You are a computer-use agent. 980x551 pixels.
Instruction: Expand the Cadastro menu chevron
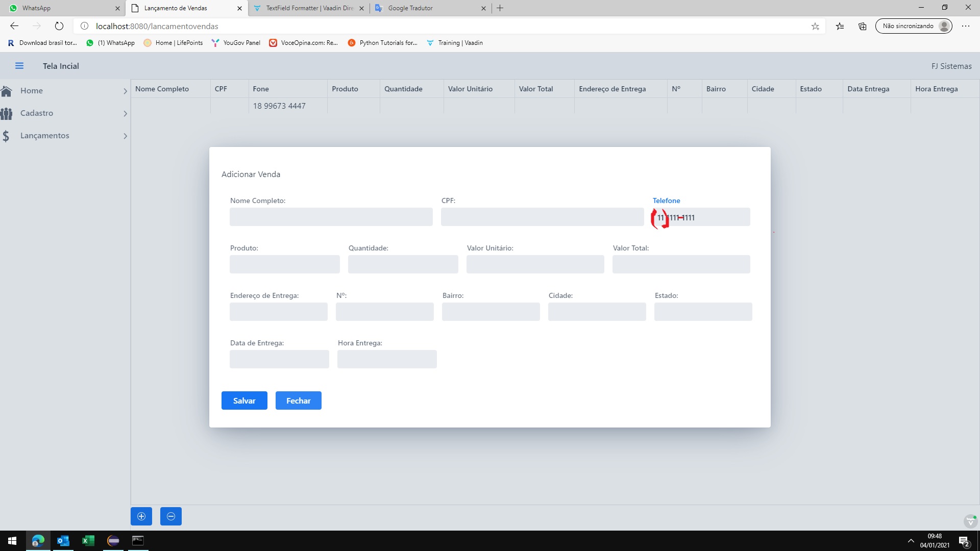(125, 113)
